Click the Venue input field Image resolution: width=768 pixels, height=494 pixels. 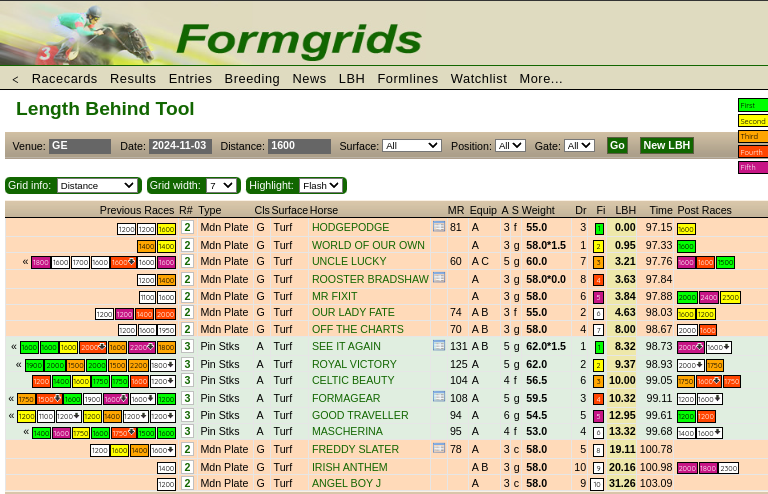pyautogui.click(x=80, y=146)
